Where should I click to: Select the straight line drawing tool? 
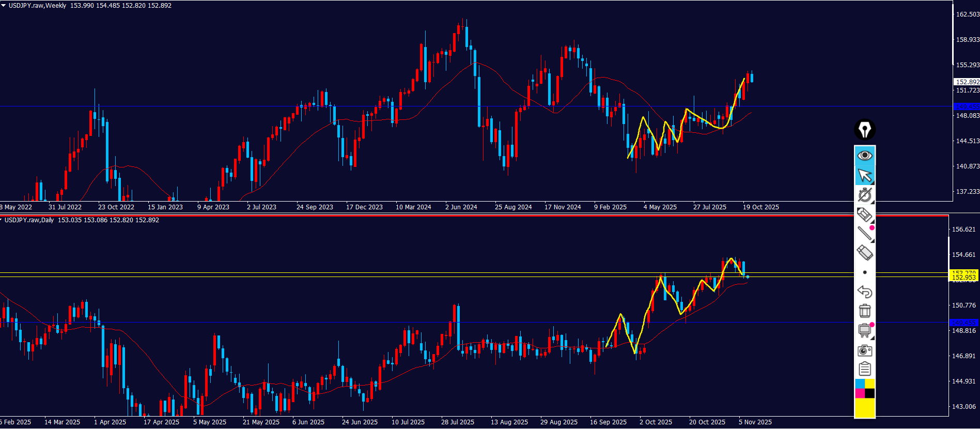[864, 234]
